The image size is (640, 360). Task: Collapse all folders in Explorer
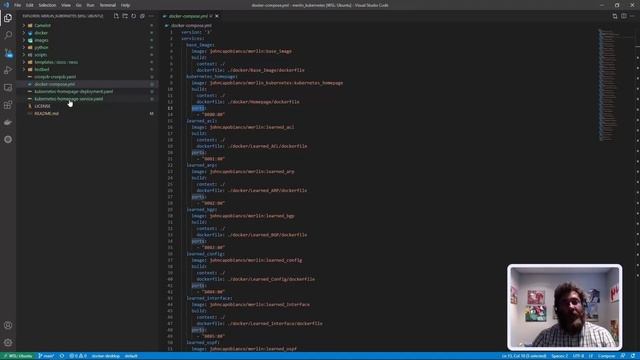(x=142, y=16)
